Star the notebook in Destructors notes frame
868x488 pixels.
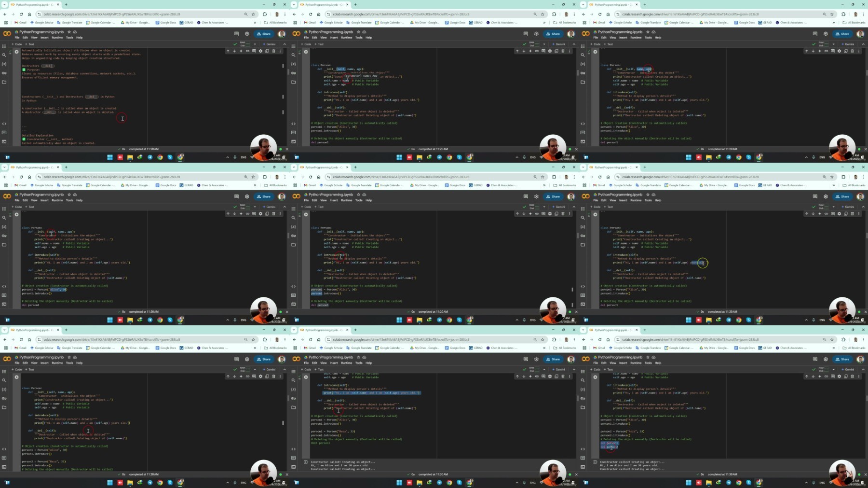69,32
